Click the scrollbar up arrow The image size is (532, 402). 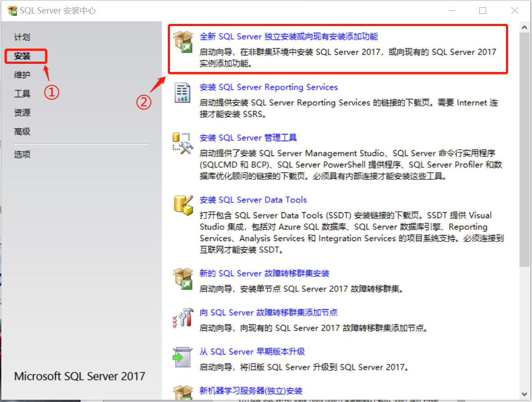pyautogui.click(x=524, y=27)
